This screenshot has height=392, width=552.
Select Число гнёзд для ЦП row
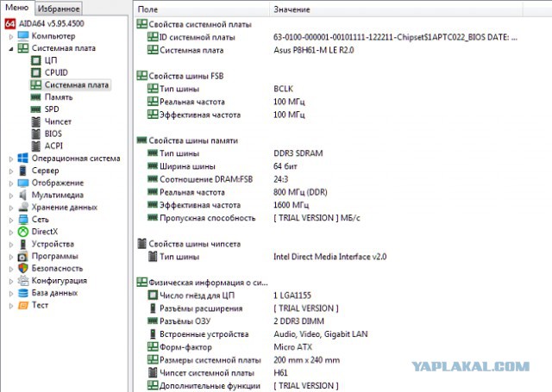pos(229,296)
